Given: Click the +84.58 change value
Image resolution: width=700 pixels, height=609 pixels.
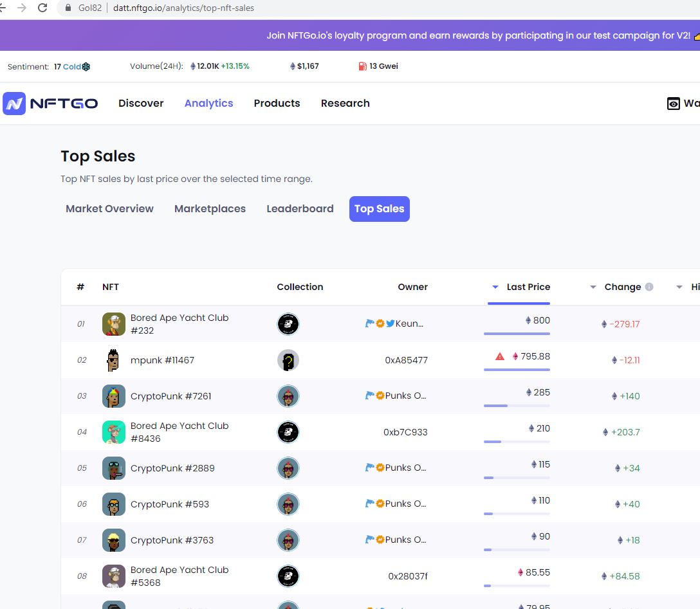Looking at the screenshot, I should 625,576.
